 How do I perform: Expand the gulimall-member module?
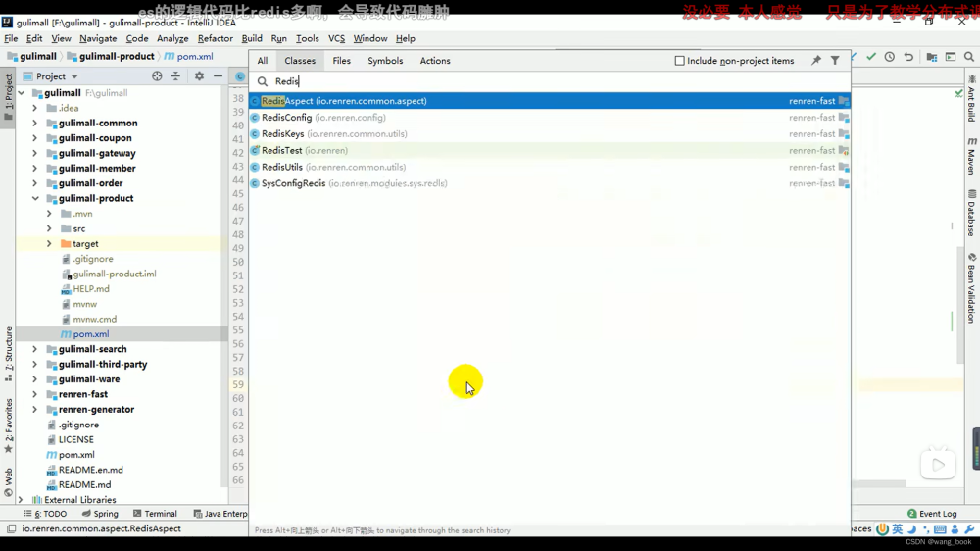tap(35, 169)
